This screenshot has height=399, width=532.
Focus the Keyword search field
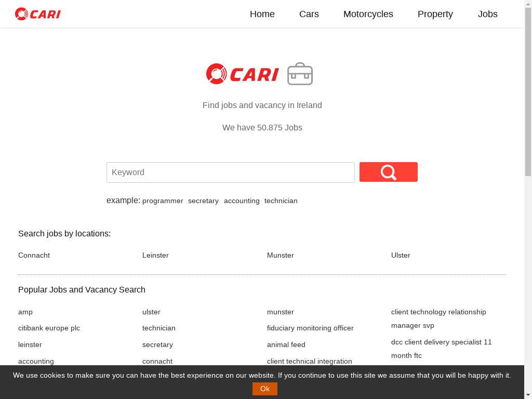pyautogui.click(x=231, y=172)
